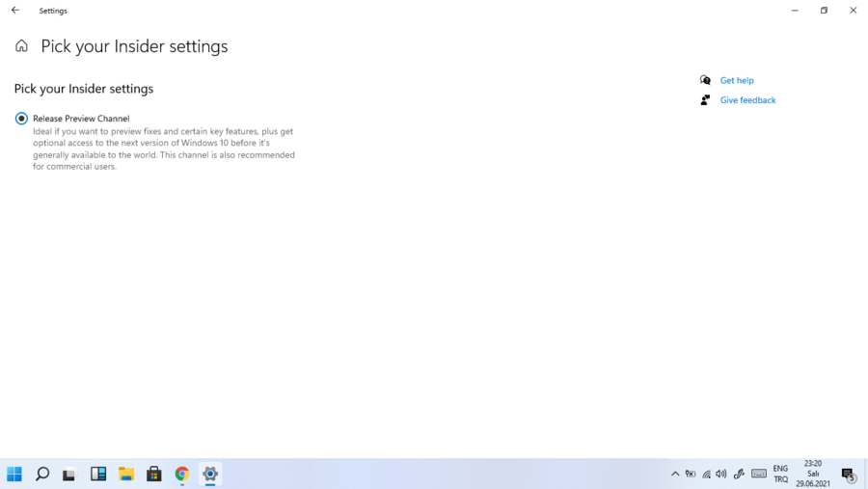Viewport: 868px width, 489px height.
Task: Click the Give feedback person icon
Action: [705, 100]
